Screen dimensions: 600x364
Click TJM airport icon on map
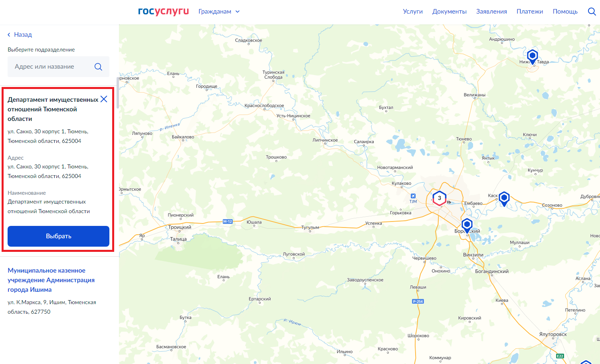point(413,196)
